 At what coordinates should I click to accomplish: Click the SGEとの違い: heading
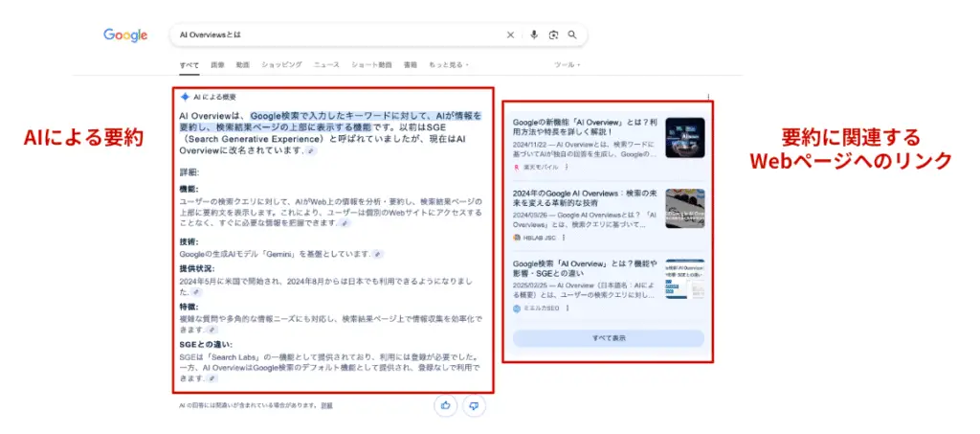[206, 345]
